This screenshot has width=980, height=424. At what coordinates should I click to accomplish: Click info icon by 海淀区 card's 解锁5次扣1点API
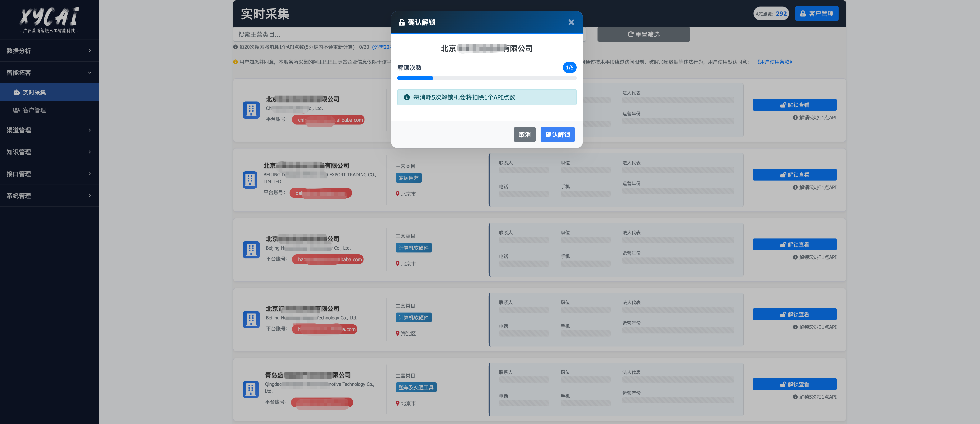coord(795,327)
